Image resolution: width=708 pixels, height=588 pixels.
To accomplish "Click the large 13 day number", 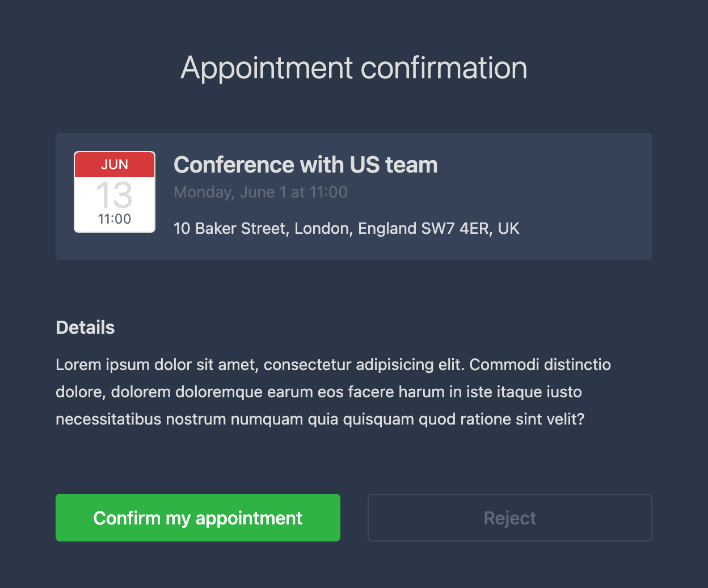I will tap(115, 195).
